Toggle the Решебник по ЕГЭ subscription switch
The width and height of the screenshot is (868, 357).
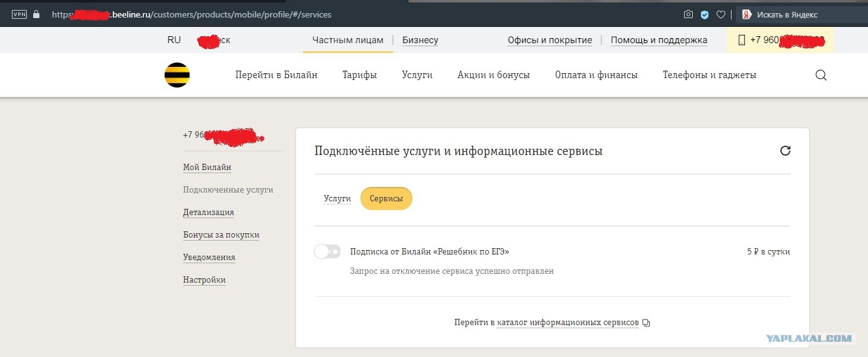[x=327, y=252]
